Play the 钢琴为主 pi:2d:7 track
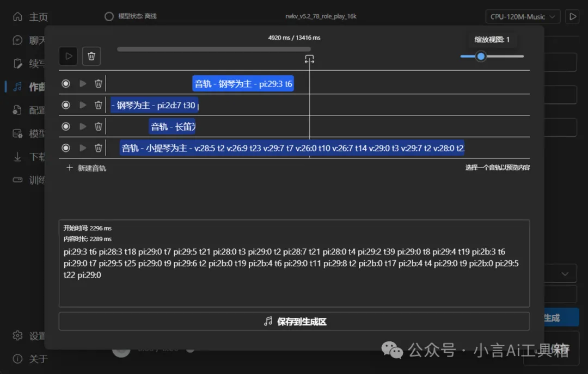Screen dimensions: 588x374 [83, 105]
